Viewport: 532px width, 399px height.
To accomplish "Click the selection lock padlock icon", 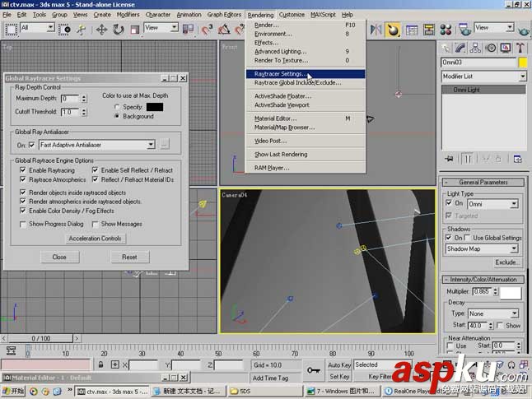I will 100,364.
